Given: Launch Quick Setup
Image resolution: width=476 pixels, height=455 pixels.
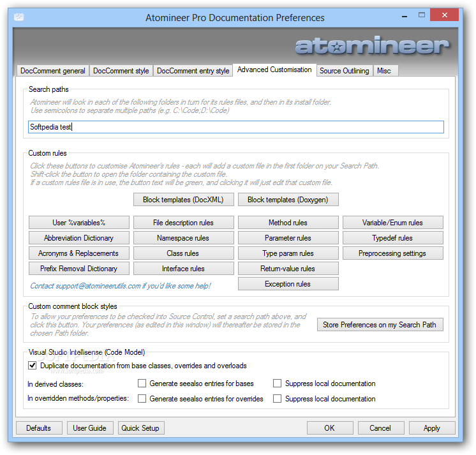Looking at the screenshot, I should pos(141,428).
